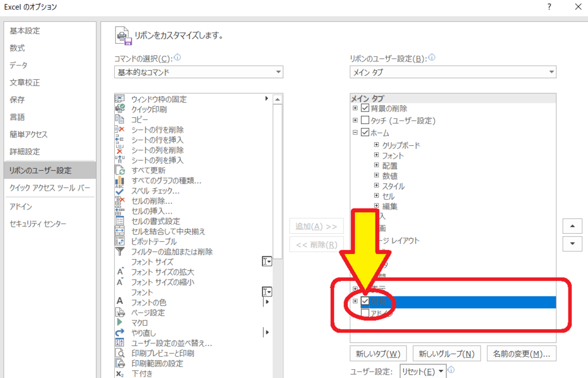Click the スペル チェック icon
588x378 pixels.
pyautogui.click(x=119, y=191)
